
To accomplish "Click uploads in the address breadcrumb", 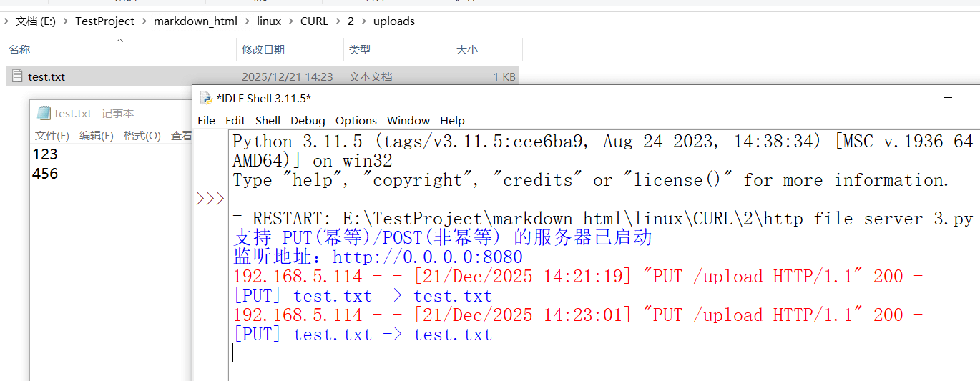I will (x=394, y=21).
